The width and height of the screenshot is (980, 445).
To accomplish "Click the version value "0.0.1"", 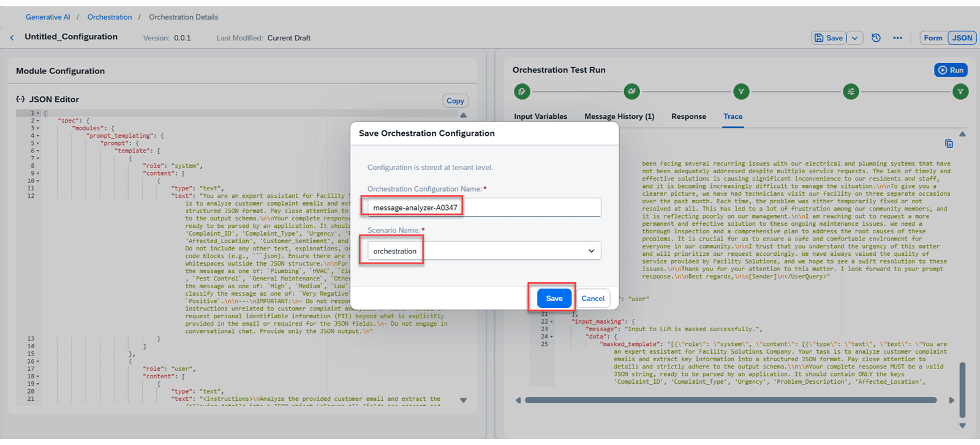I will pos(183,38).
